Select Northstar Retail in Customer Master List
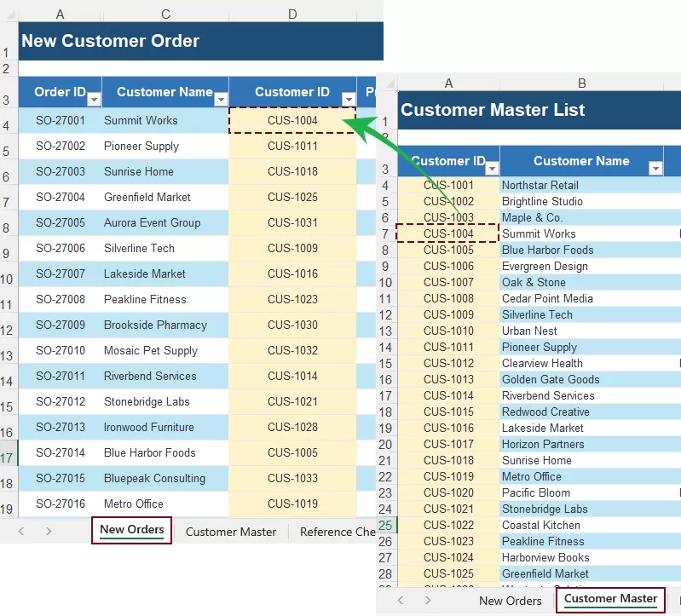 click(x=581, y=186)
